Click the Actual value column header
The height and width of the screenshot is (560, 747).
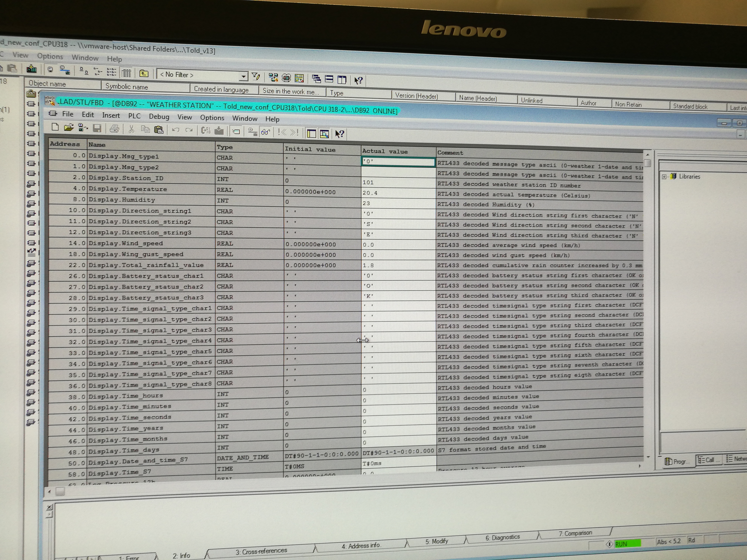pyautogui.click(x=399, y=151)
